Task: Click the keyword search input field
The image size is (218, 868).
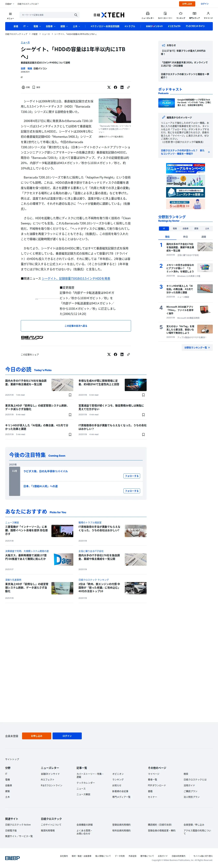Action: point(47,15)
